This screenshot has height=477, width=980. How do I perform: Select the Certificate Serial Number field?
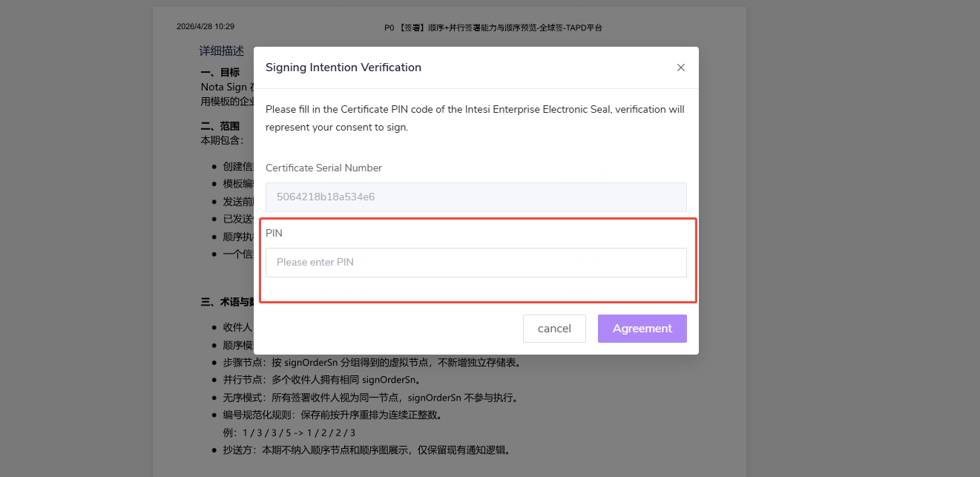[x=476, y=197]
